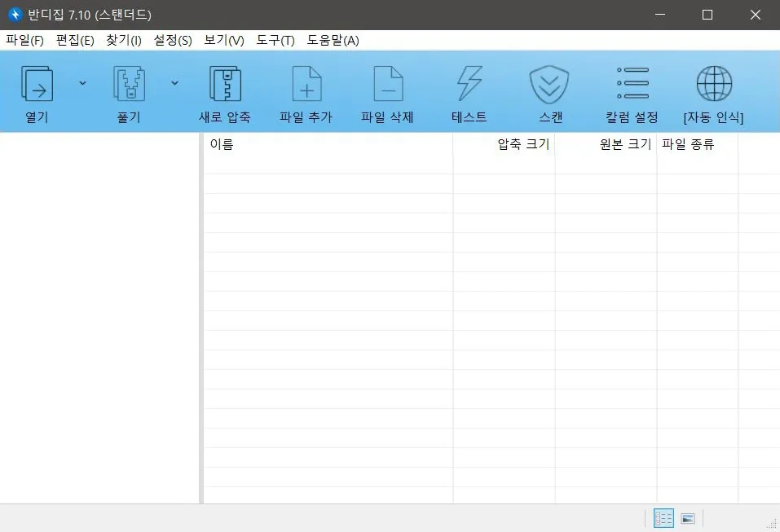Viewport: 780px width, 532px height.
Task: Expand the 열기 dropdown arrow
Action: click(x=82, y=83)
